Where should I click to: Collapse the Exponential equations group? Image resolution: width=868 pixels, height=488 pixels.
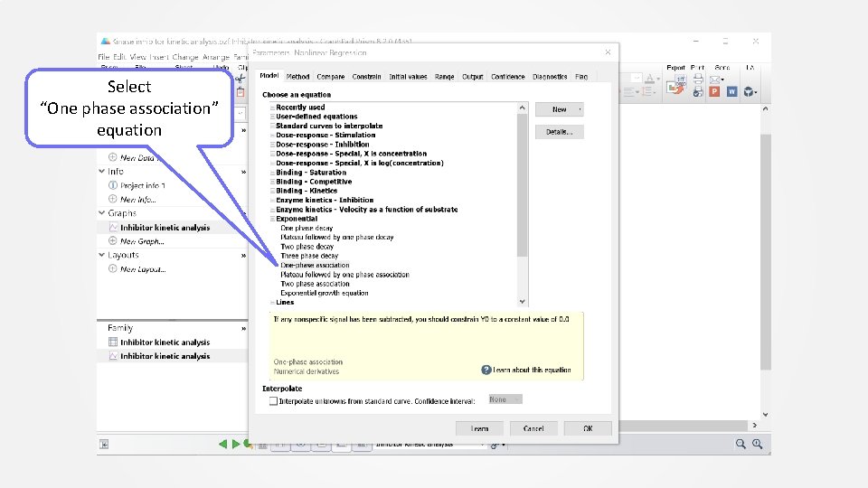pyautogui.click(x=272, y=219)
